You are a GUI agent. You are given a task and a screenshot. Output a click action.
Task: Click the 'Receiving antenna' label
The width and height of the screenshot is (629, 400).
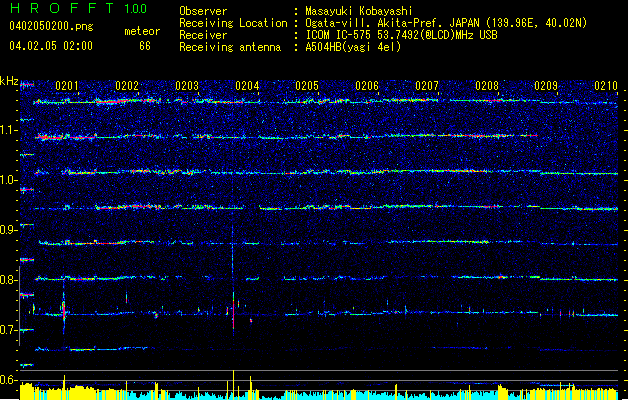(x=230, y=47)
